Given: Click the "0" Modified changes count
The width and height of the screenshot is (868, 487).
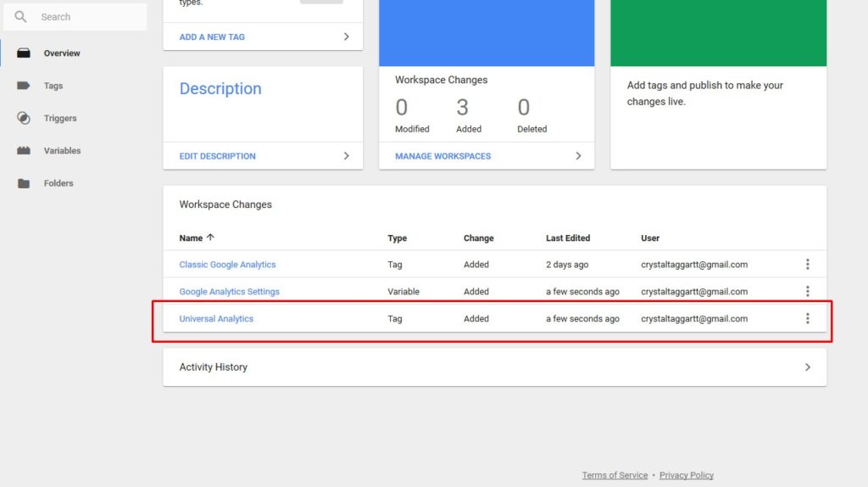Looking at the screenshot, I should click(x=401, y=108).
